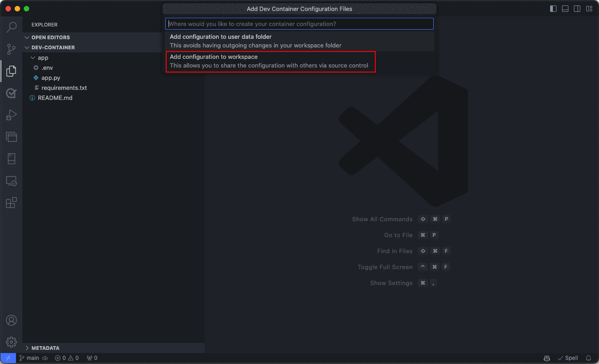Click the Spell checker status item

click(568, 358)
